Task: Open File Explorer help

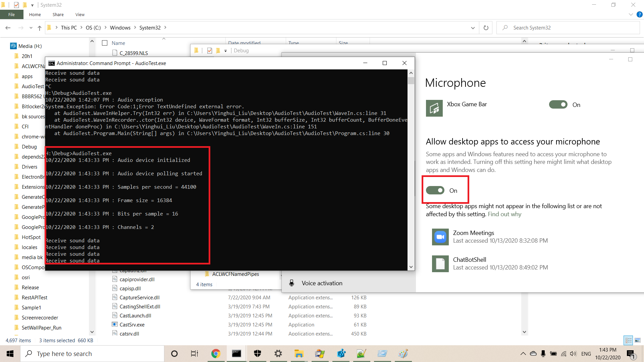Action: click(639, 14)
